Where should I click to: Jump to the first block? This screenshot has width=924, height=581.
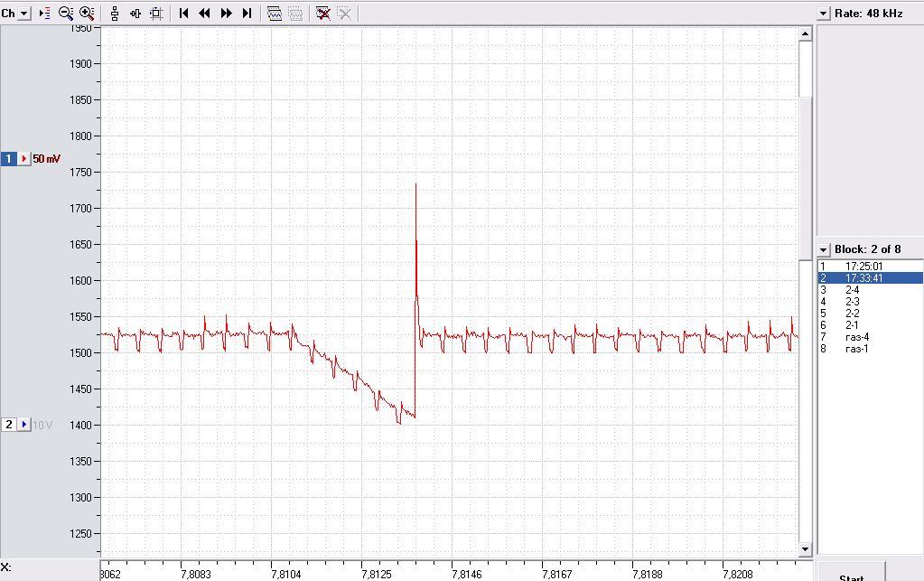[x=184, y=13]
